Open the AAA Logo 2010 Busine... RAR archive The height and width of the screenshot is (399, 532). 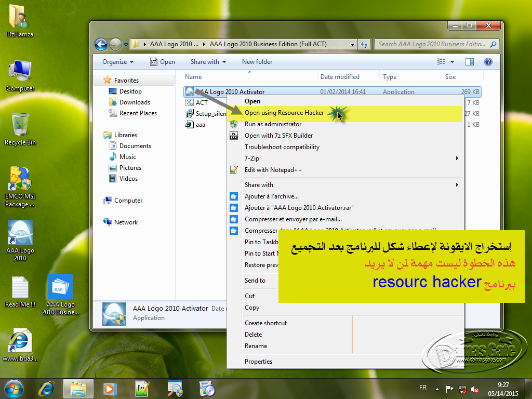[x=60, y=295]
